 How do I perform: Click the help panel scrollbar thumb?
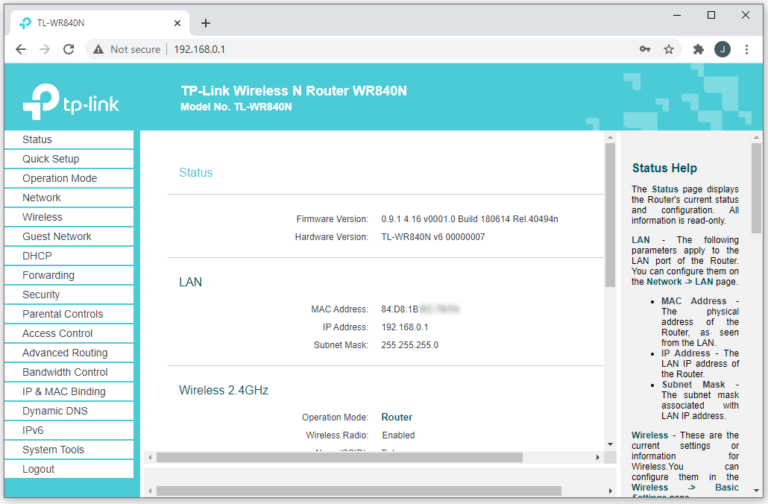(x=756, y=189)
